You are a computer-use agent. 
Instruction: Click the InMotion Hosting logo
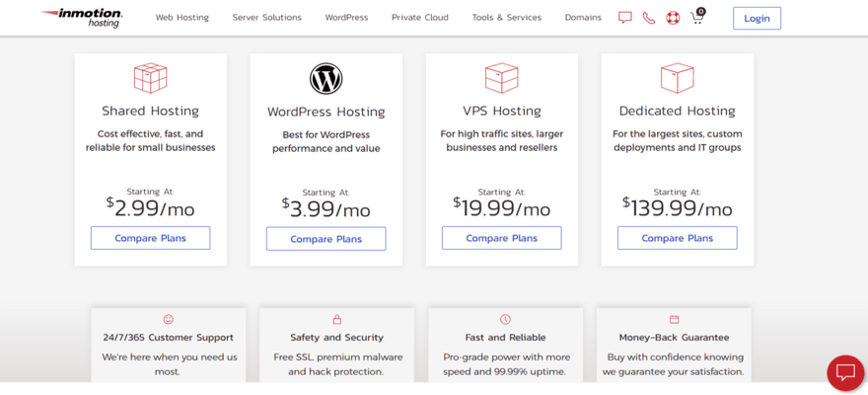tap(82, 18)
